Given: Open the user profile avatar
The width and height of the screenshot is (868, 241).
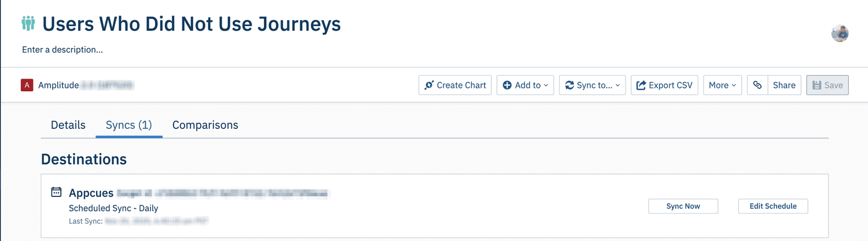Looking at the screenshot, I should pyautogui.click(x=840, y=34).
